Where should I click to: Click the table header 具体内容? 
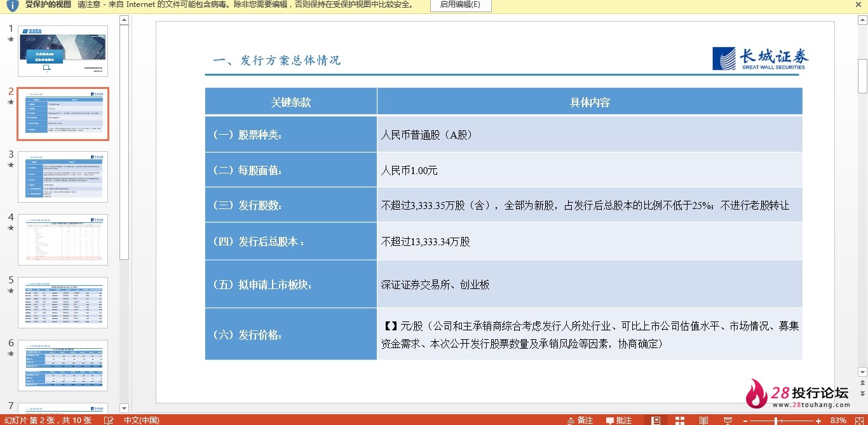tap(590, 102)
